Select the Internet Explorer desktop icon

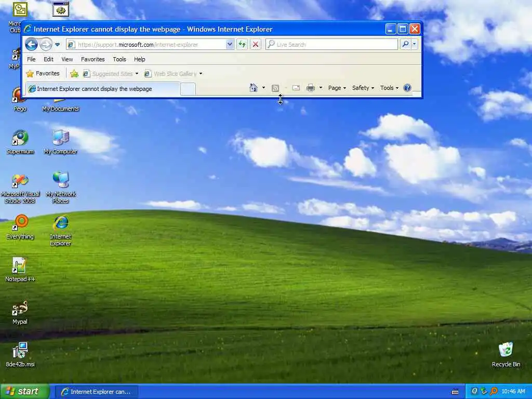pyautogui.click(x=60, y=231)
